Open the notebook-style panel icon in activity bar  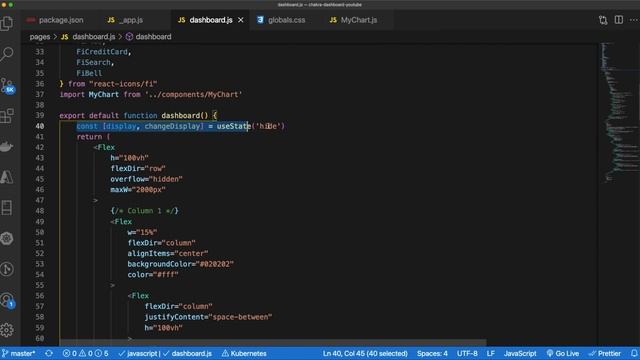[7, 207]
